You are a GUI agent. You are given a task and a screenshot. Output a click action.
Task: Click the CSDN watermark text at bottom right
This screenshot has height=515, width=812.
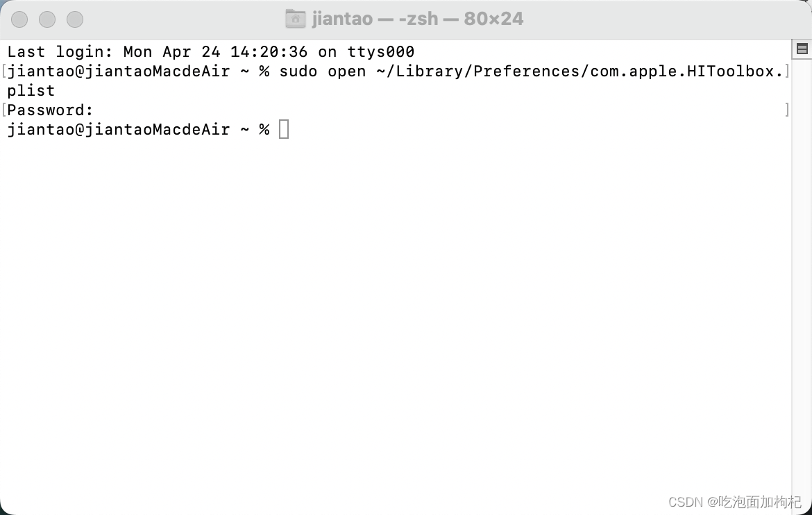[735, 502]
